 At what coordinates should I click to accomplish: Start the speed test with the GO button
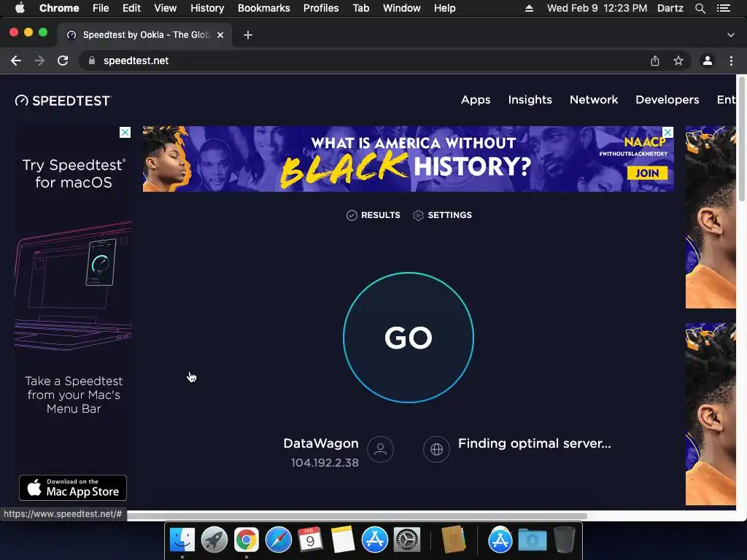click(409, 338)
